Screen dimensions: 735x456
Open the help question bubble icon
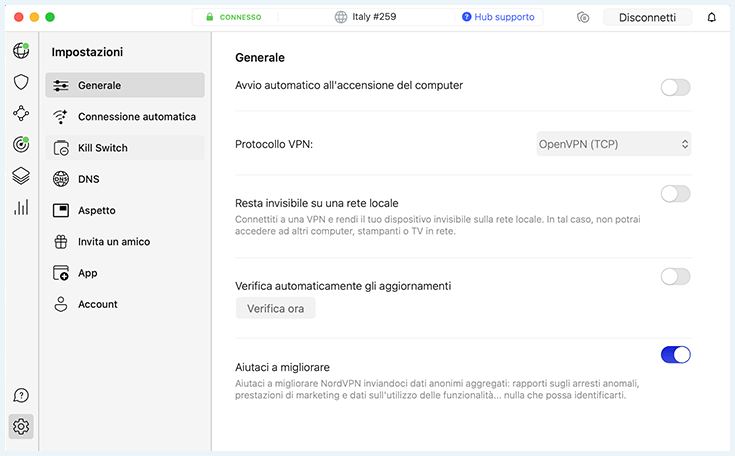(21, 396)
